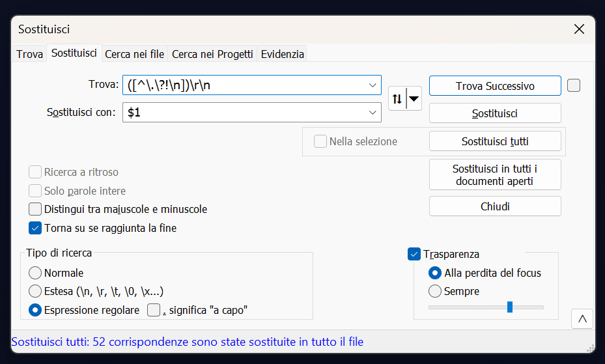Toggle the Ricerca a ritroso checkbox

tap(35, 172)
